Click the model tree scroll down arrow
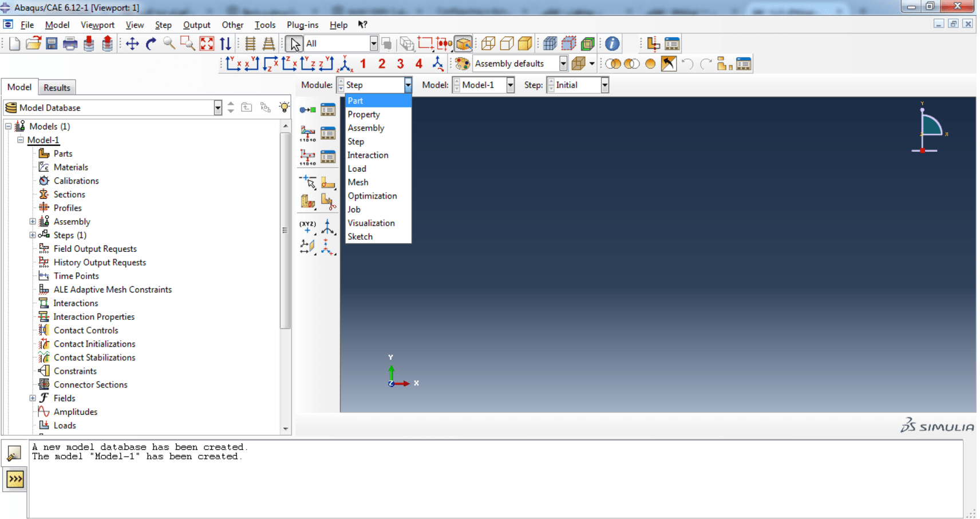 [285, 429]
